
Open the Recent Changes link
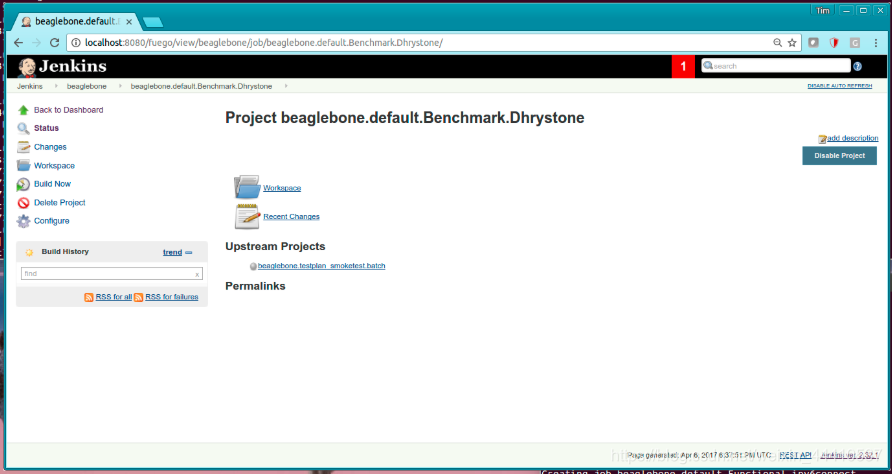tap(291, 216)
